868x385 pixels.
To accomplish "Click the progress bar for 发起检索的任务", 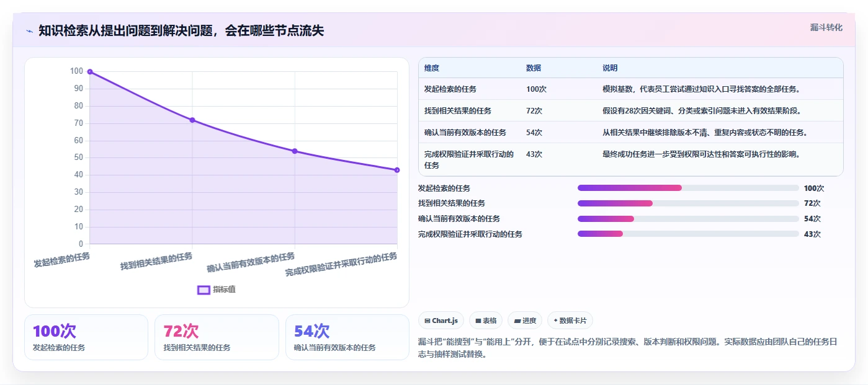I will pos(688,188).
